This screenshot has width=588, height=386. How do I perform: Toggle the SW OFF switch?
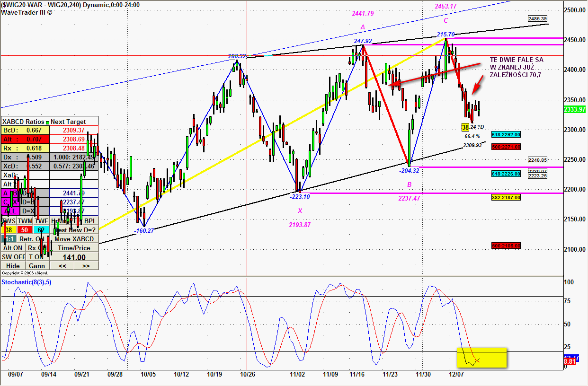tap(13, 257)
